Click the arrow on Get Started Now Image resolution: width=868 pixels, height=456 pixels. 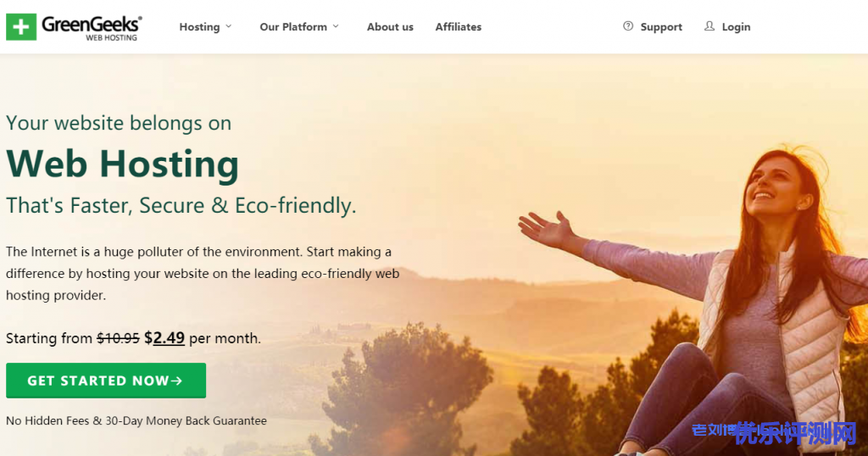coord(176,381)
